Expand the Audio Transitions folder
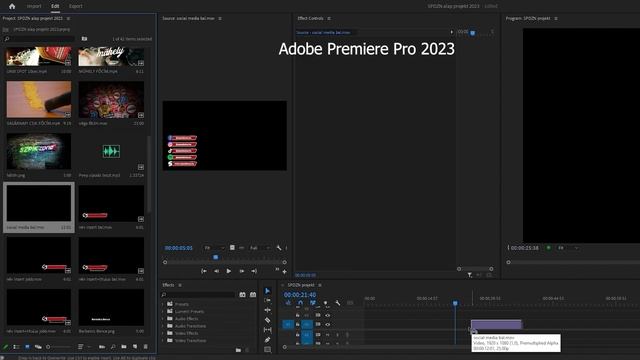Viewport: 640px width, 360px height. pyautogui.click(x=163, y=326)
